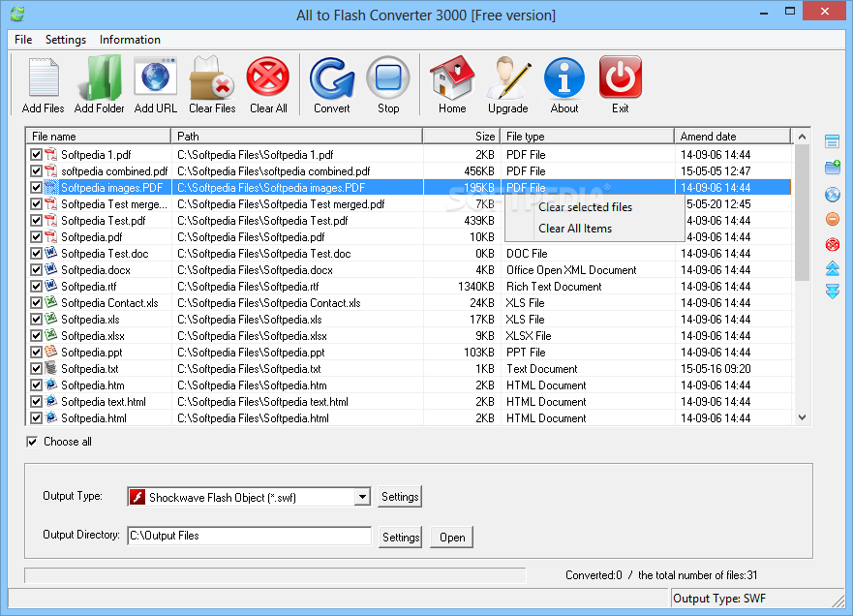The height and width of the screenshot is (616, 853).
Task: Click the browser icon of Softpedia.htm
Action: pos(51,385)
